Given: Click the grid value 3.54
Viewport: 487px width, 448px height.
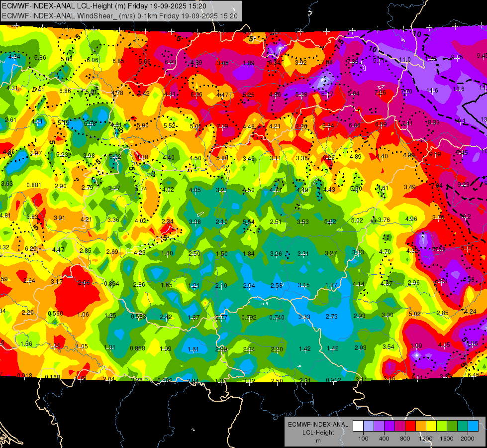Looking at the screenshot, I should tap(388, 346).
